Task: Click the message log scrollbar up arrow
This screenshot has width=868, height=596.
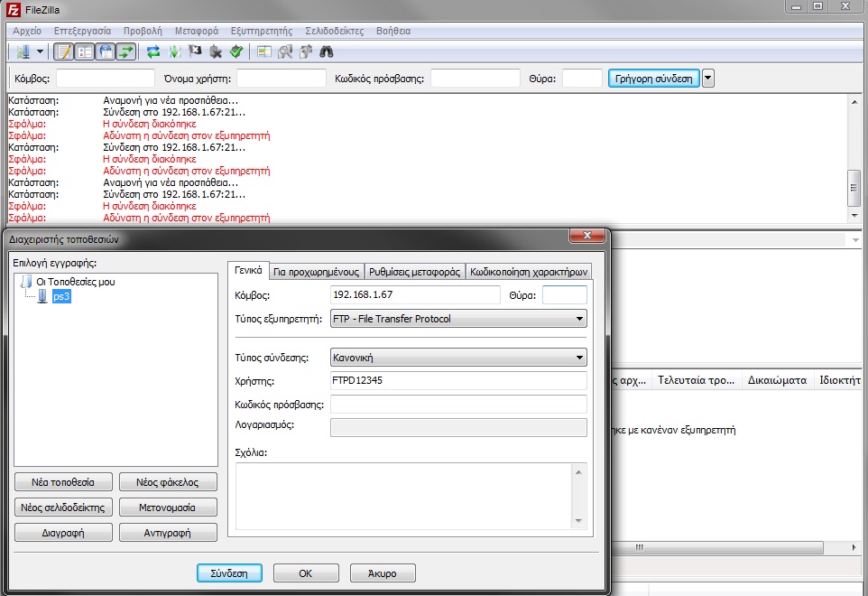Action: coord(854,102)
